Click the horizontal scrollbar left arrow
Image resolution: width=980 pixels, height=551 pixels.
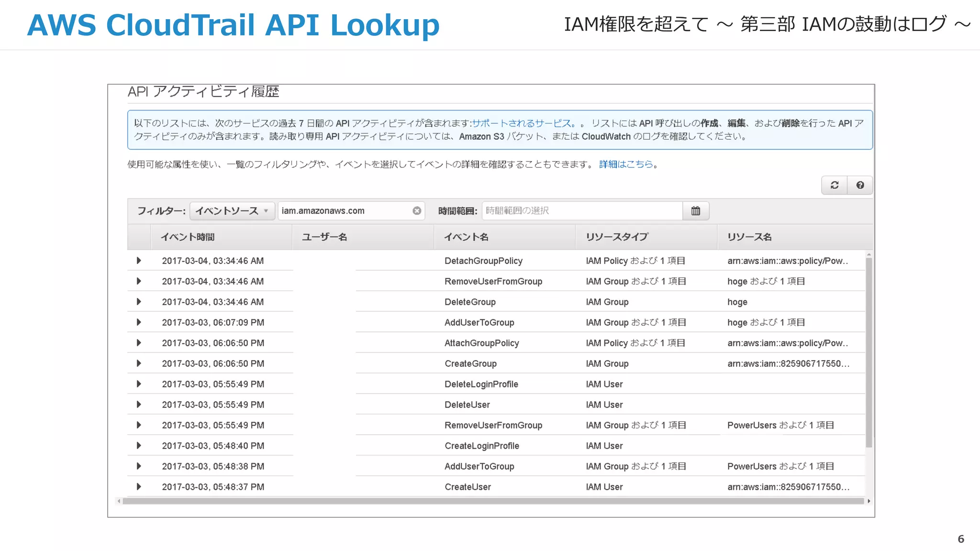coord(119,501)
